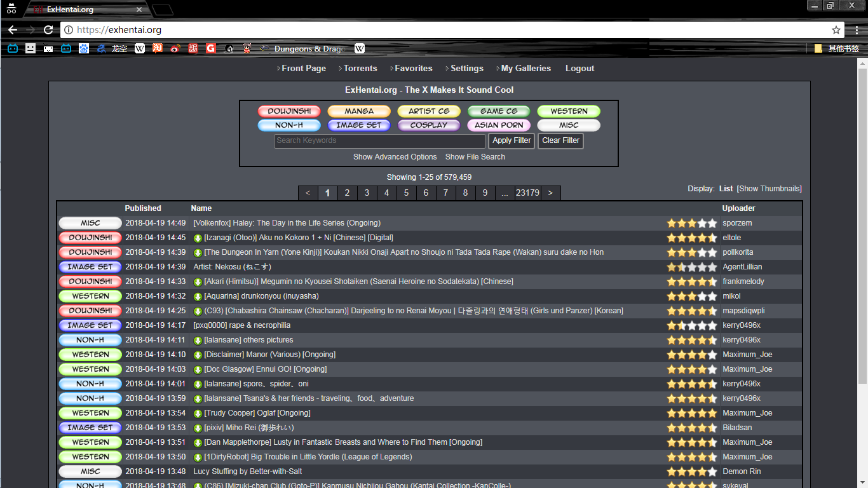Open uploader sporzem's profile link
The height and width of the screenshot is (488, 868).
click(738, 224)
